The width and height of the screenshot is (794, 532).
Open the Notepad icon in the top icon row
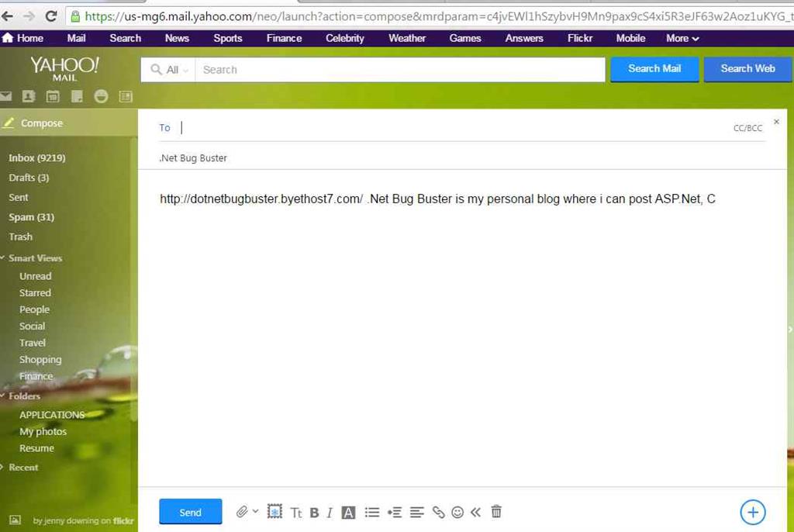77,96
